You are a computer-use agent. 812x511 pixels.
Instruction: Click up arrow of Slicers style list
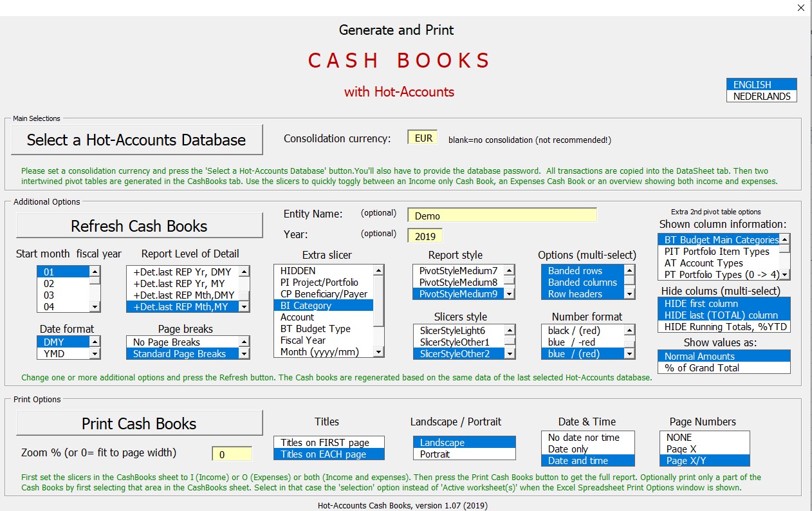click(x=510, y=330)
